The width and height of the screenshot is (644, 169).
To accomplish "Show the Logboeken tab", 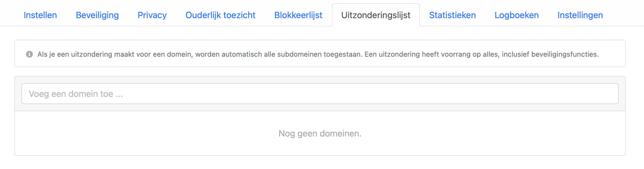I will 516,15.
